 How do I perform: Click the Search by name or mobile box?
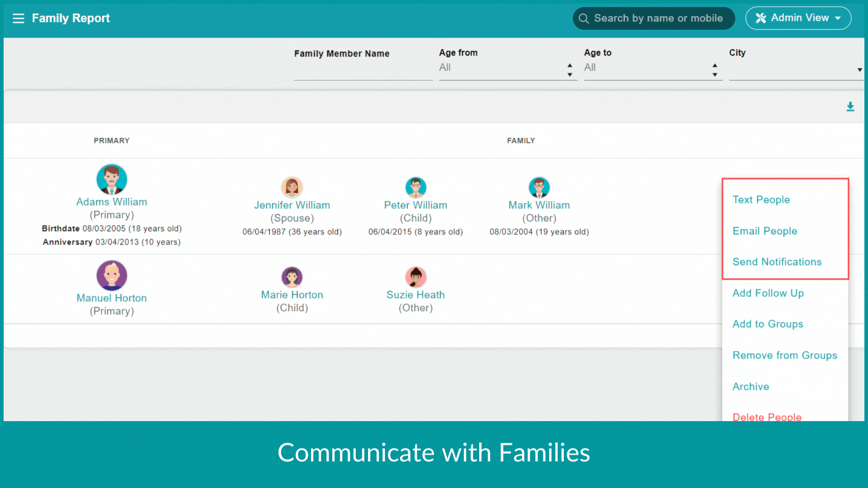(654, 19)
